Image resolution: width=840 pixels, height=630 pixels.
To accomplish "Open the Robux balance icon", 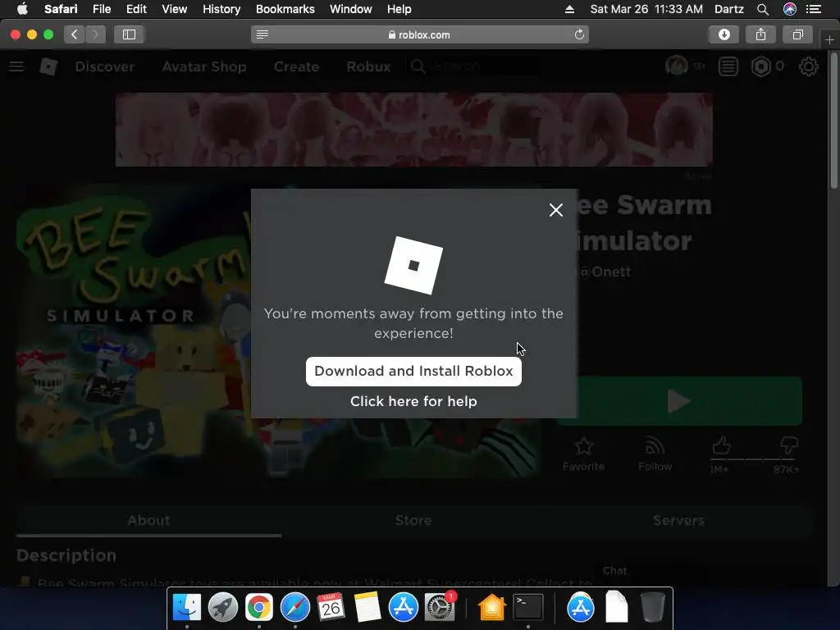I will [x=760, y=66].
